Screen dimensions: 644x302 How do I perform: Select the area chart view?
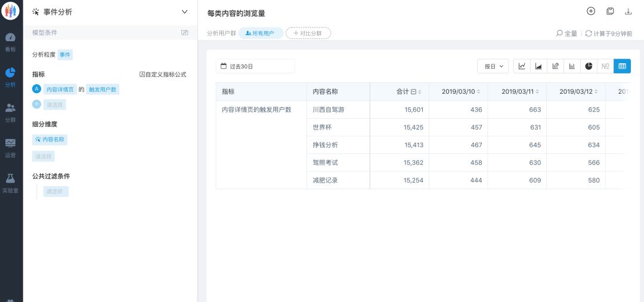[538, 66]
